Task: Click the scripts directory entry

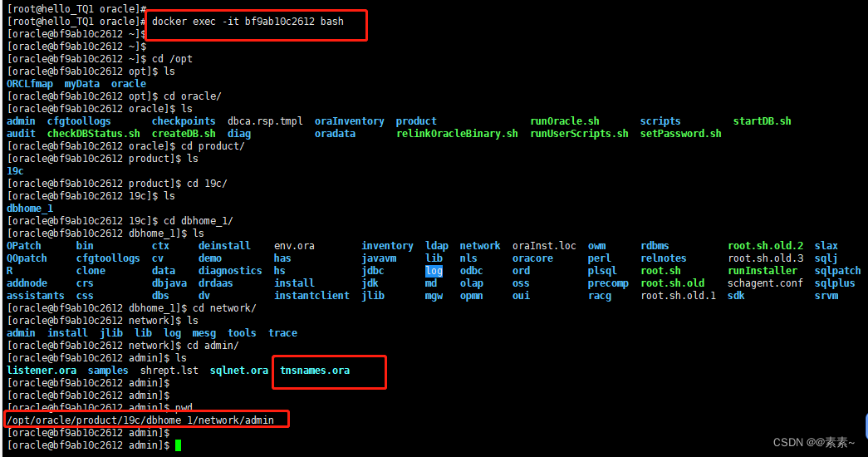Action: tap(660, 121)
